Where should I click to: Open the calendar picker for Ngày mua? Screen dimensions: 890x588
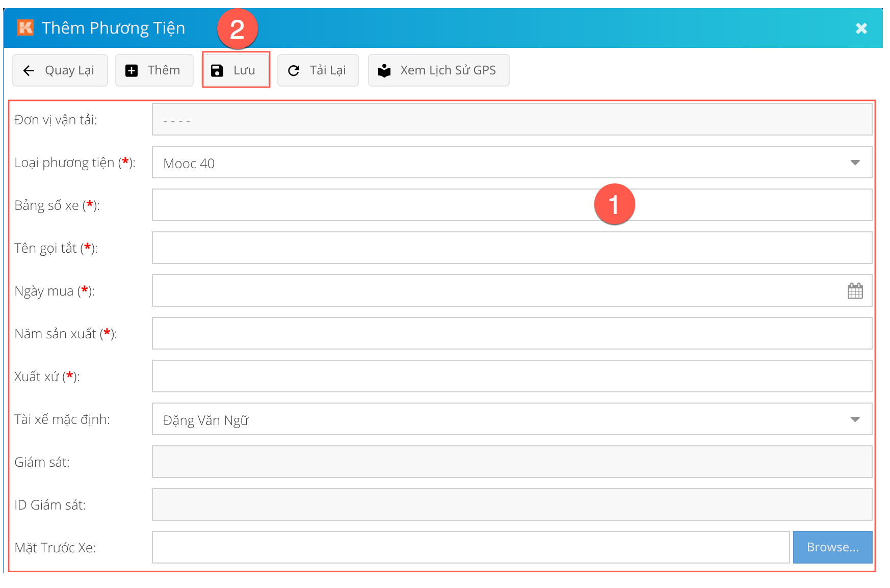(855, 291)
